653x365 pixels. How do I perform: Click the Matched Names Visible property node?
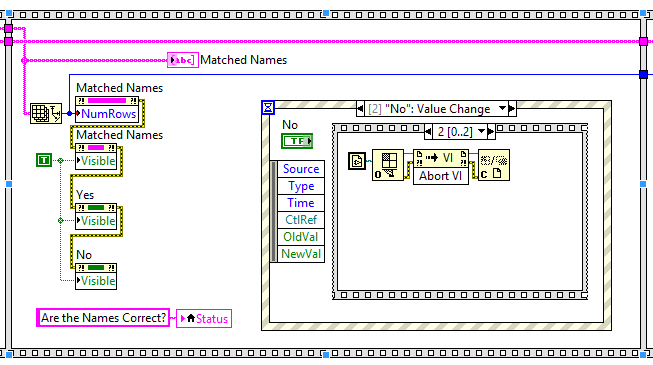coord(96,157)
